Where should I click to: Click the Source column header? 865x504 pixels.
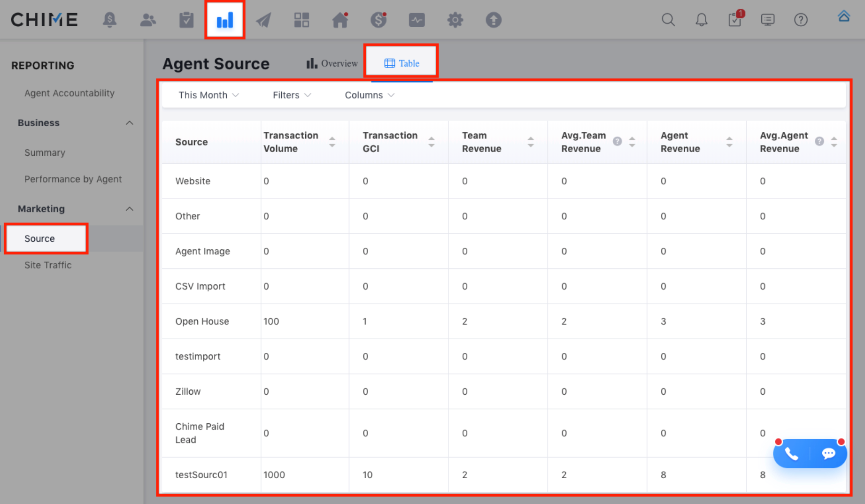[x=192, y=142]
